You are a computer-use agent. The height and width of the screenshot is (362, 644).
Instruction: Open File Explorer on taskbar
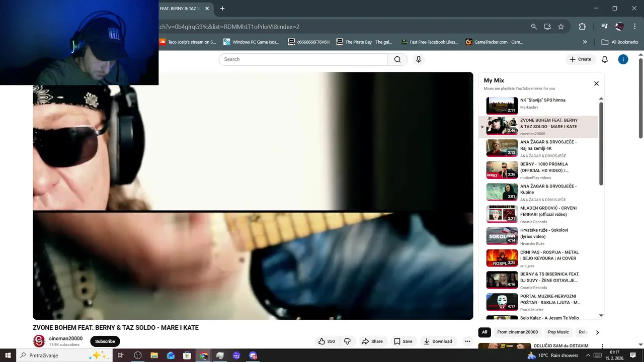coord(154,355)
